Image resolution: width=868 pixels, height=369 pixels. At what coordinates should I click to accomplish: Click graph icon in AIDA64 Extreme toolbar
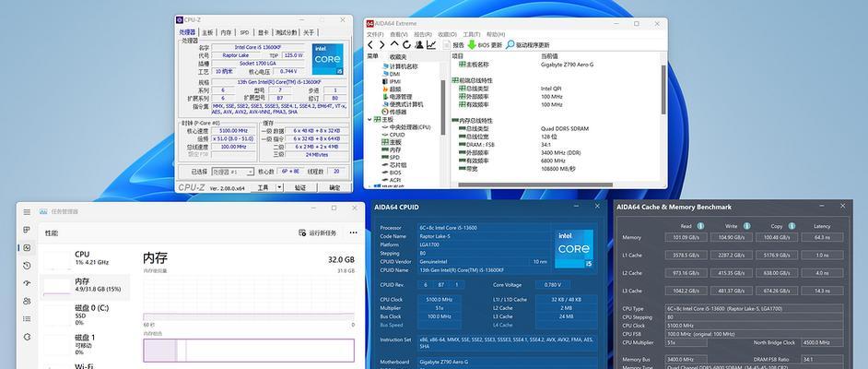[x=430, y=45]
